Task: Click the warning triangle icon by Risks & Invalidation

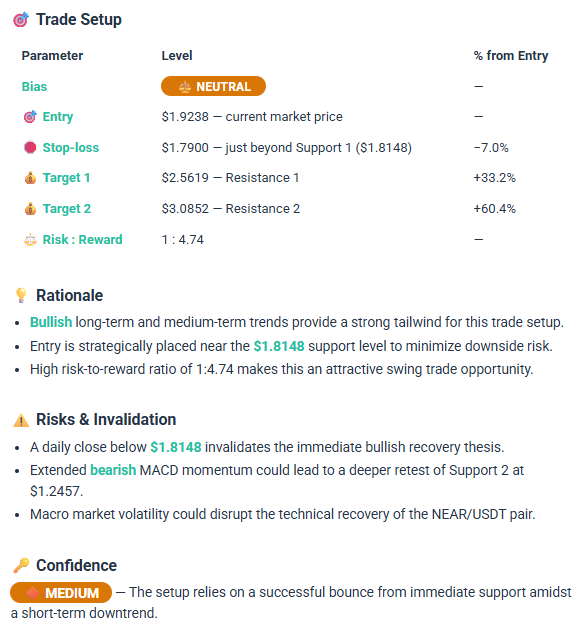Action: [x=21, y=420]
